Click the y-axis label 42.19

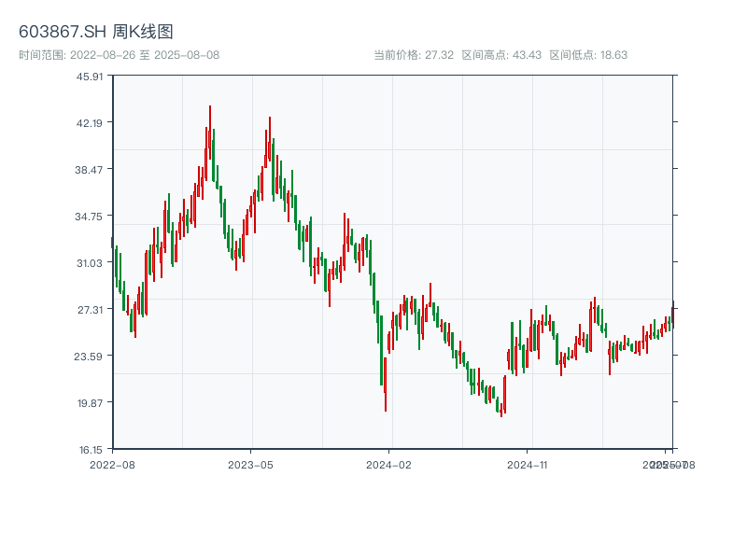click(90, 123)
